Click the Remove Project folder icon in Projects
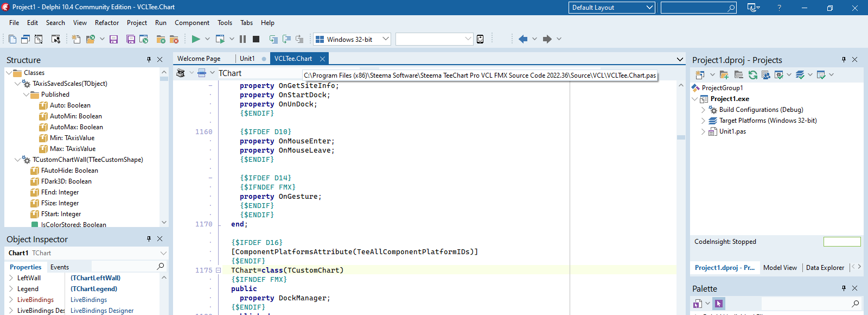The height and width of the screenshot is (315, 868). (x=738, y=75)
